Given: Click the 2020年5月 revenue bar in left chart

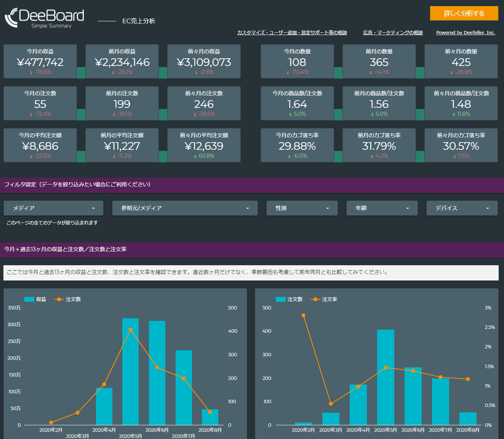Looking at the screenshot, I should 130,372.
